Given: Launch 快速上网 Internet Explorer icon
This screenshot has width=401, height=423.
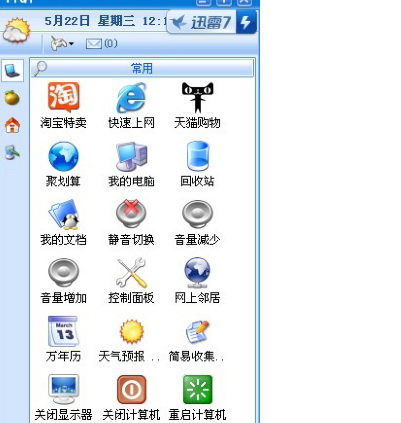Looking at the screenshot, I should point(131,98).
